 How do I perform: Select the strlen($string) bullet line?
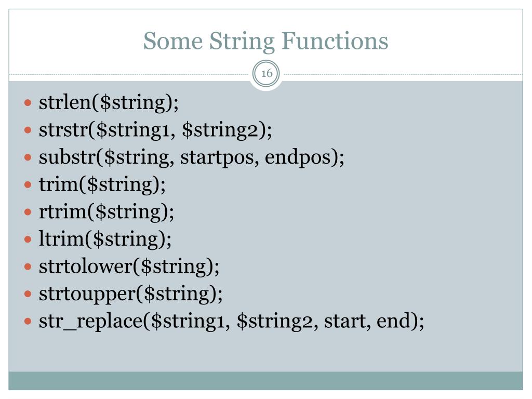(109, 102)
